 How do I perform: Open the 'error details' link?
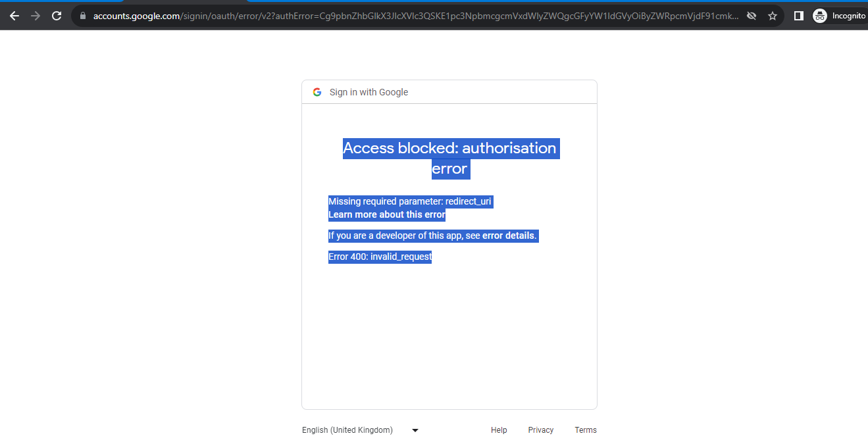pos(509,235)
